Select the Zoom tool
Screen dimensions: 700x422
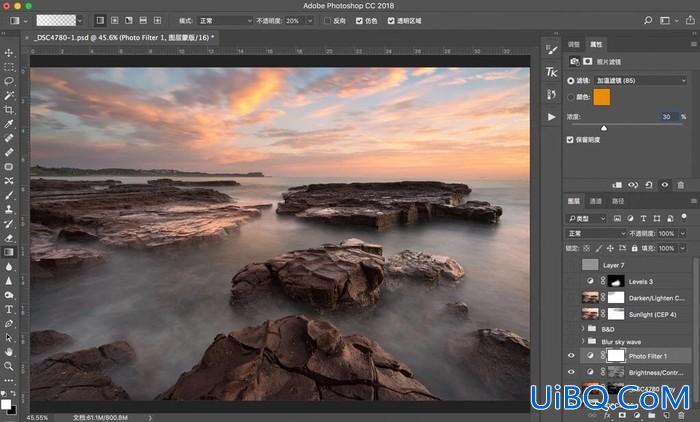(x=8, y=366)
